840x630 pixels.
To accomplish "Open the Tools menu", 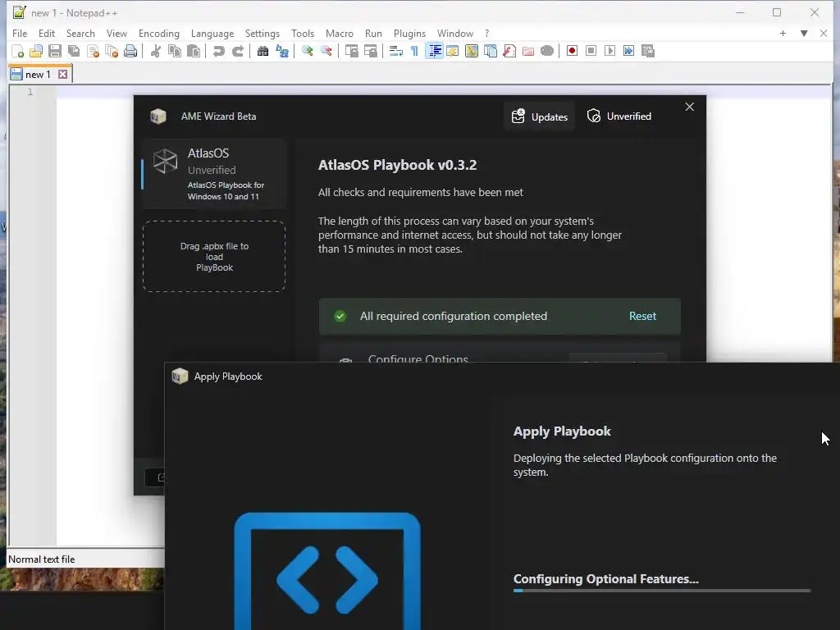I will pos(303,33).
